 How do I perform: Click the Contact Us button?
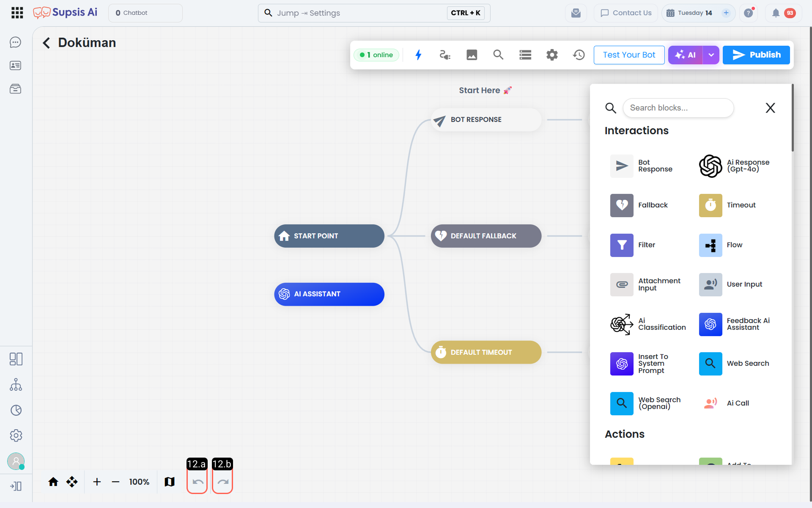pyautogui.click(x=626, y=13)
